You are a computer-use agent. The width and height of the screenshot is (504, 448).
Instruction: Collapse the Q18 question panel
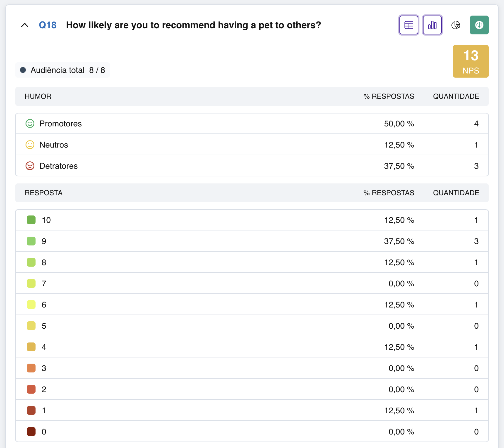[x=25, y=25]
